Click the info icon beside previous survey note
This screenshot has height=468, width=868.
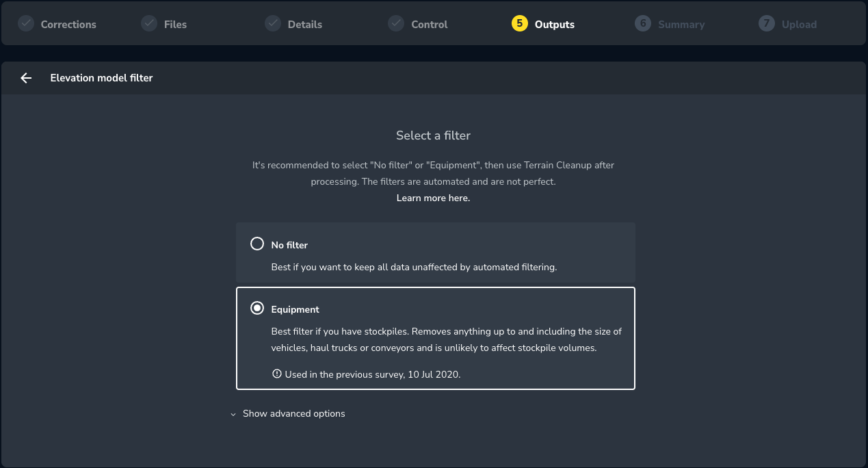276,374
